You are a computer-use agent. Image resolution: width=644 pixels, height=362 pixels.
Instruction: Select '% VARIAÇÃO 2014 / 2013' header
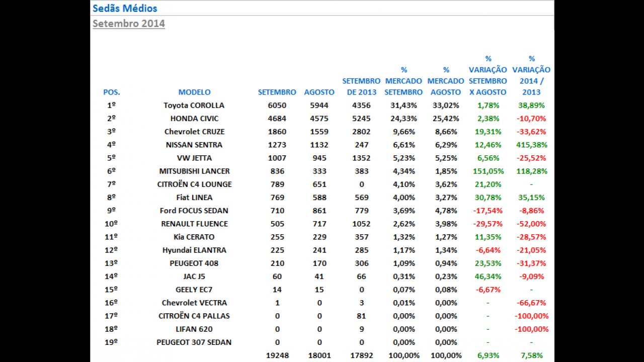pyautogui.click(x=531, y=75)
